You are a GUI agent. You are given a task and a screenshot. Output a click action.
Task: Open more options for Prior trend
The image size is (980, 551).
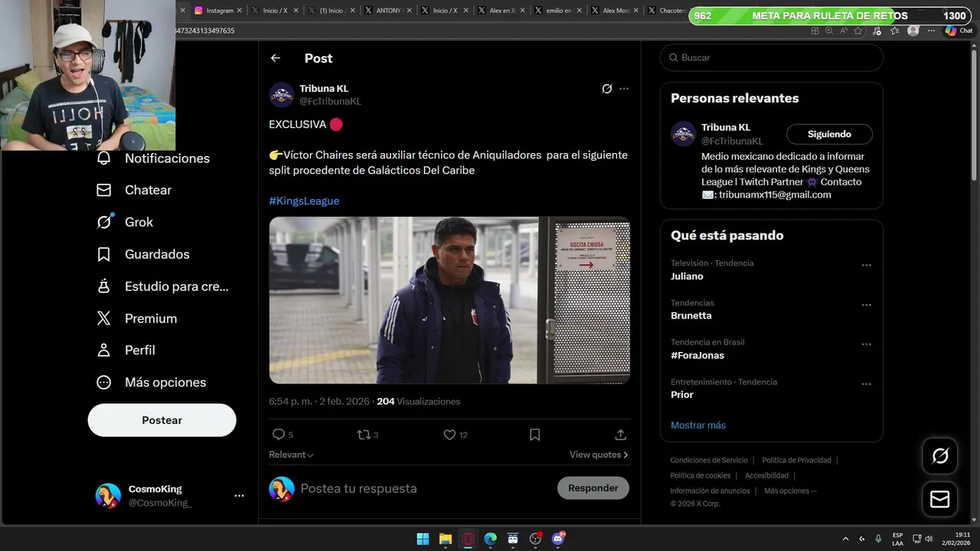[867, 384]
